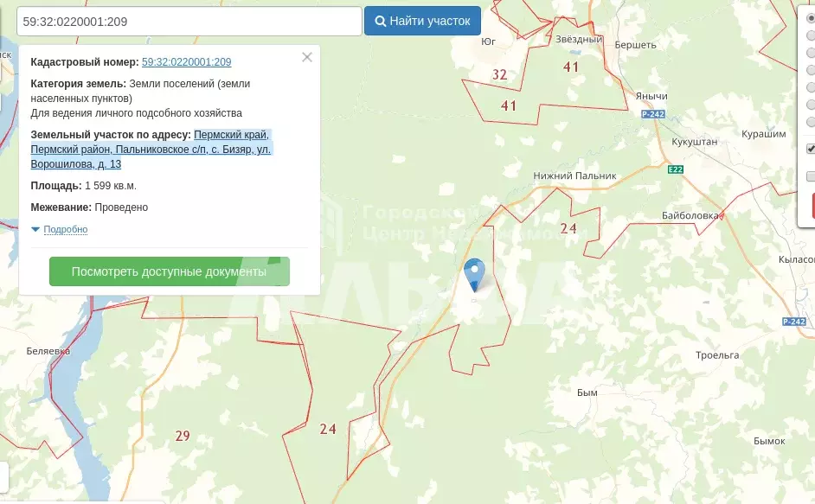Select the second map layer radio button
Image resolution: width=815 pixels, height=504 pixels.
click(x=811, y=35)
